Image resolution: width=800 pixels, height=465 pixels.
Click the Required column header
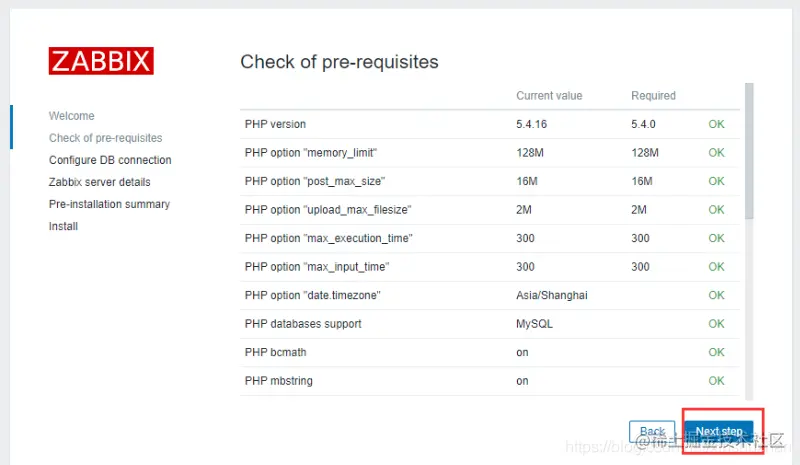click(x=653, y=96)
